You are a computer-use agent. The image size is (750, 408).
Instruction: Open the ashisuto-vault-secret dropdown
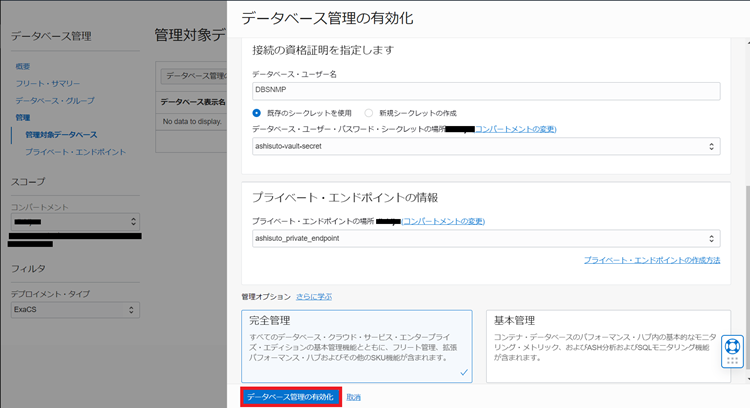[485, 146]
